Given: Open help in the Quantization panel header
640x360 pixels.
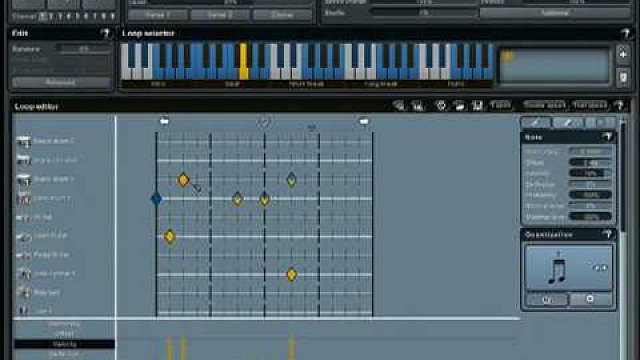Looking at the screenshot, I should coord(607,234).
